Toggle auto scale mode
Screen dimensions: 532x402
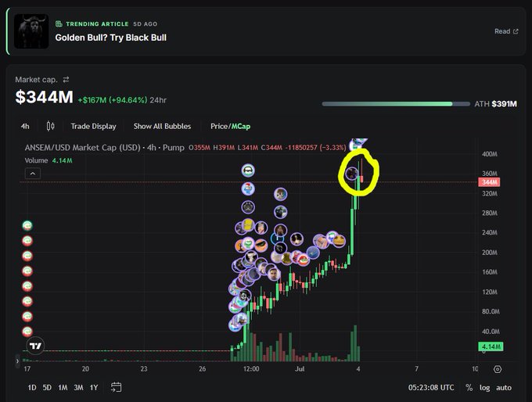pyautogui.click(x=504, y=387)
